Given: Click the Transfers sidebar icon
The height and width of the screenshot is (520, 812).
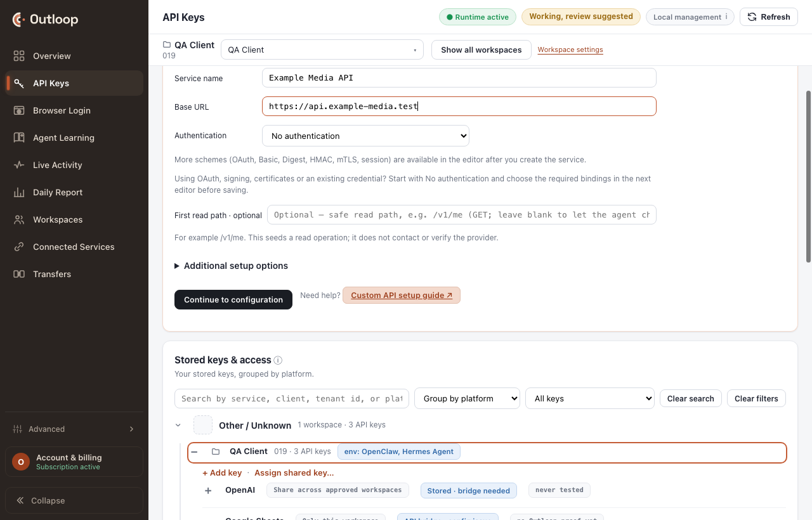Looking at the screenshot, I should tap(19, 274).
